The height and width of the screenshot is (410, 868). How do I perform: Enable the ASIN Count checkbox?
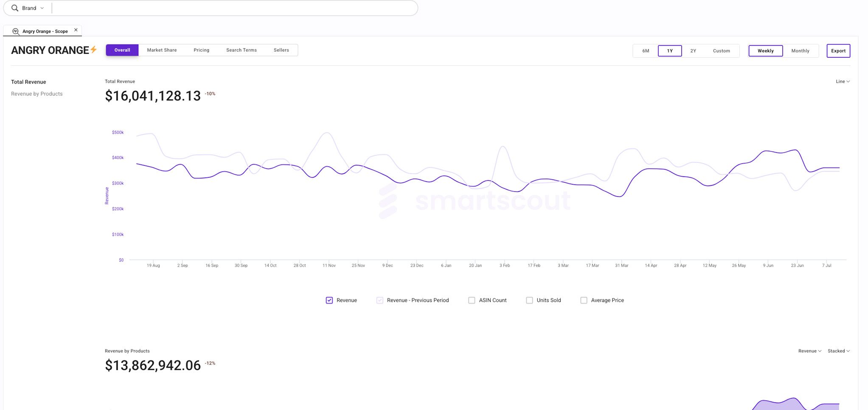[472, 300]
